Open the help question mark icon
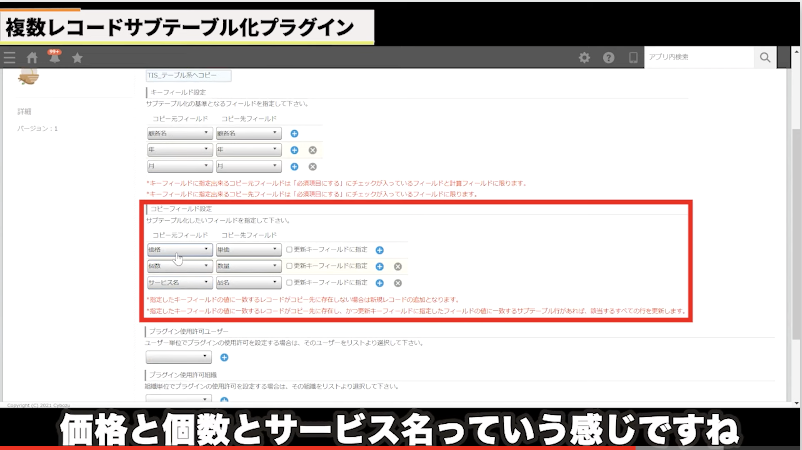Screen dimensions: 802x450 click(x=608, y=58)
